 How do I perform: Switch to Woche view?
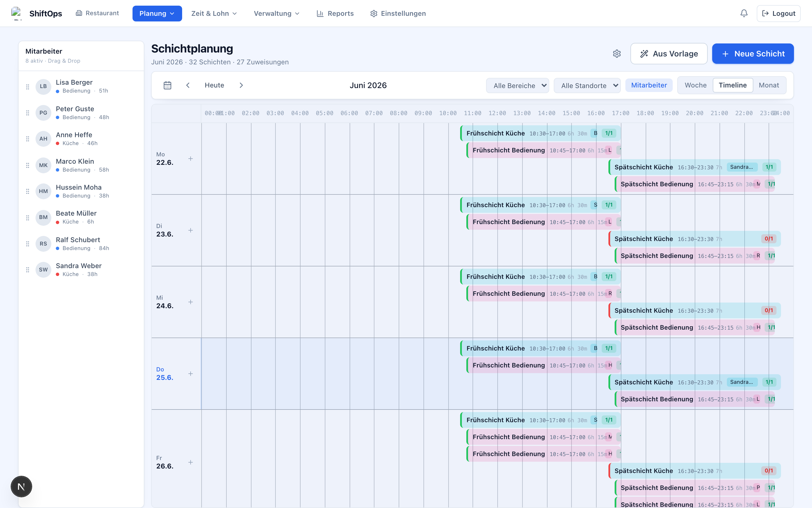point(695,85)
